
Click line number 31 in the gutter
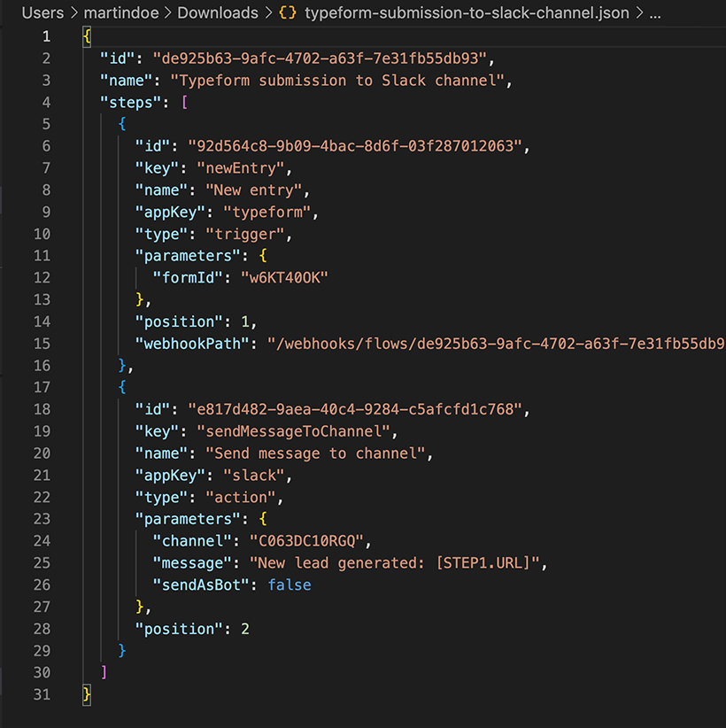[x=42, y=694]
